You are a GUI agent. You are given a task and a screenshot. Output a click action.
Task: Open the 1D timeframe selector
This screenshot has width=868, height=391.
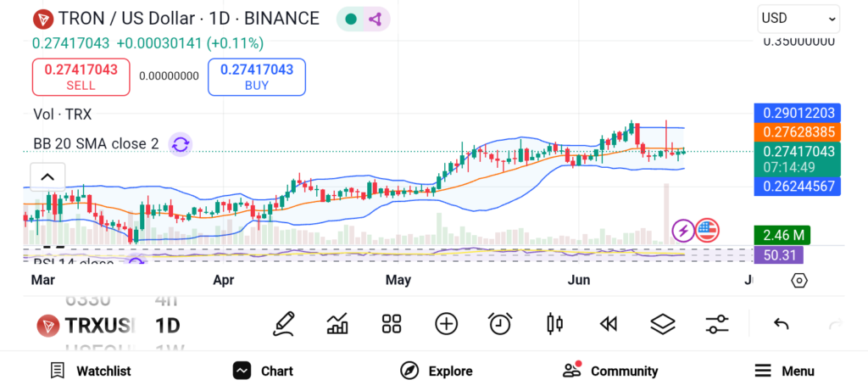coord(167,326)
